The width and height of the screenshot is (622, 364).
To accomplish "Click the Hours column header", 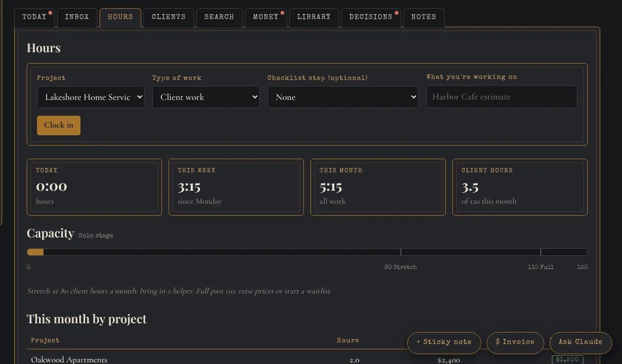I will [x=348, y=340].
